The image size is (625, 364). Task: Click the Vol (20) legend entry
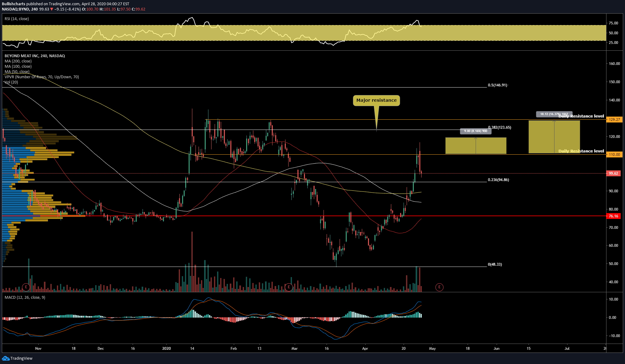(x=11, y=82)
